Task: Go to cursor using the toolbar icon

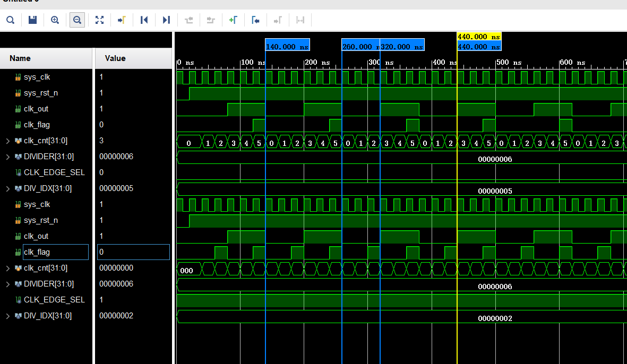Action: point(122,20)
